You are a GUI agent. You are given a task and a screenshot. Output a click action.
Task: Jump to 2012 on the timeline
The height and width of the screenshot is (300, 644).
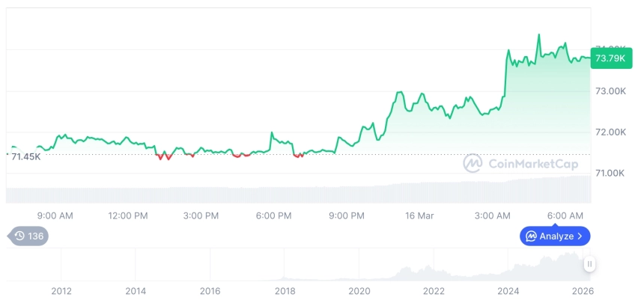click(x=61, y=291)
